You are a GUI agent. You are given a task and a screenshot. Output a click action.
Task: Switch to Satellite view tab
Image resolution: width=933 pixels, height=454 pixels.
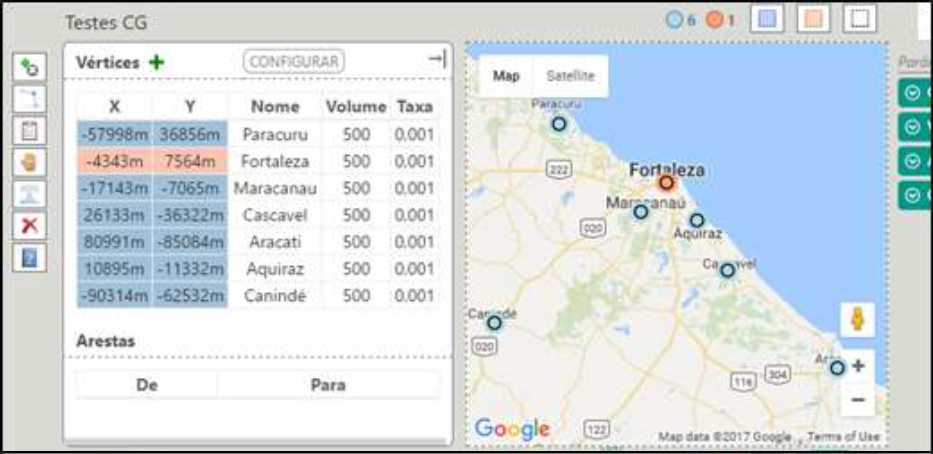(x=569, y=76)
